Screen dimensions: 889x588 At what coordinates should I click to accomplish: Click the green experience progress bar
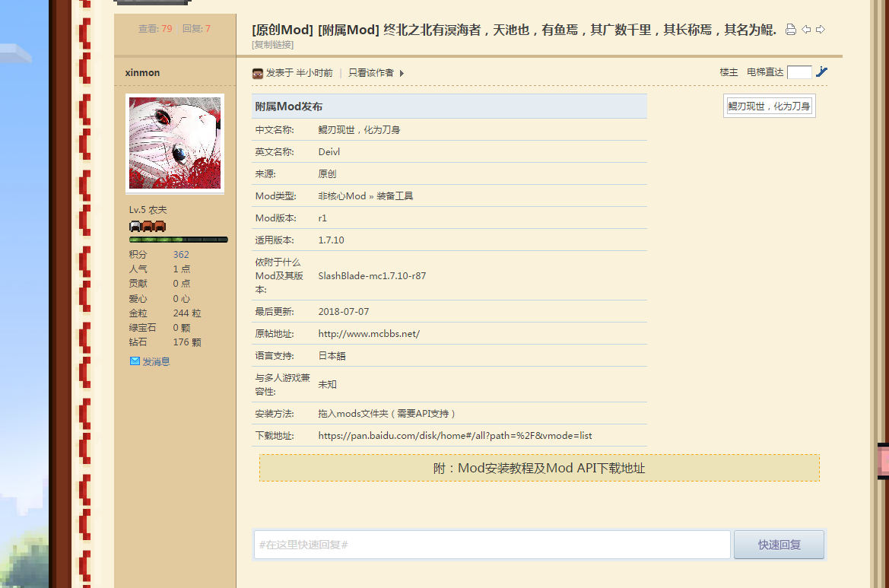(178, 240)
